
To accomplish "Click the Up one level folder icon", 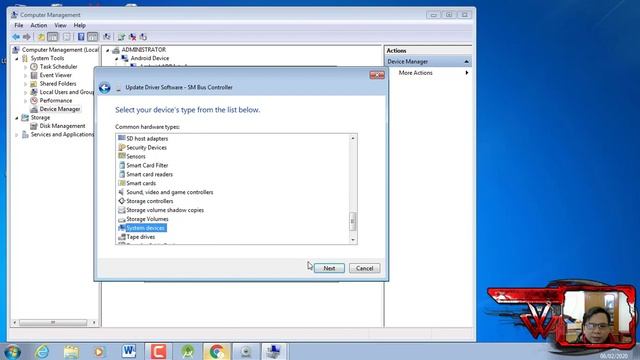I will pyautogui.click(x=41, y=37).
